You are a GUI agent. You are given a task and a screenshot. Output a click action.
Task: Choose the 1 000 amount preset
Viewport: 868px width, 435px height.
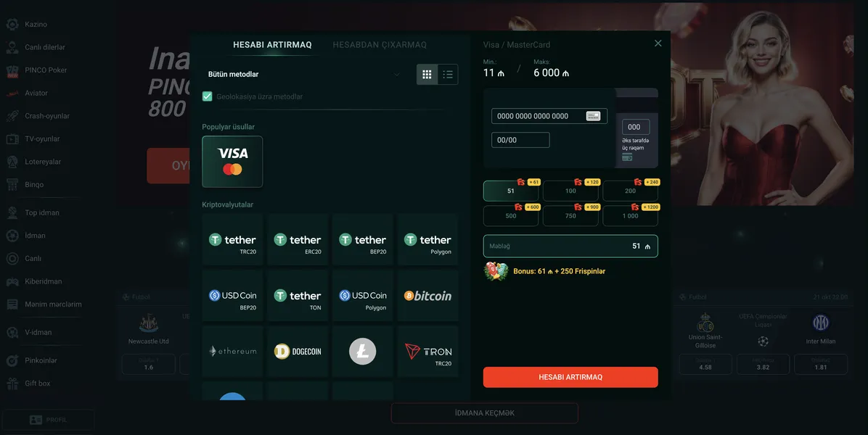tap(630, 215)
